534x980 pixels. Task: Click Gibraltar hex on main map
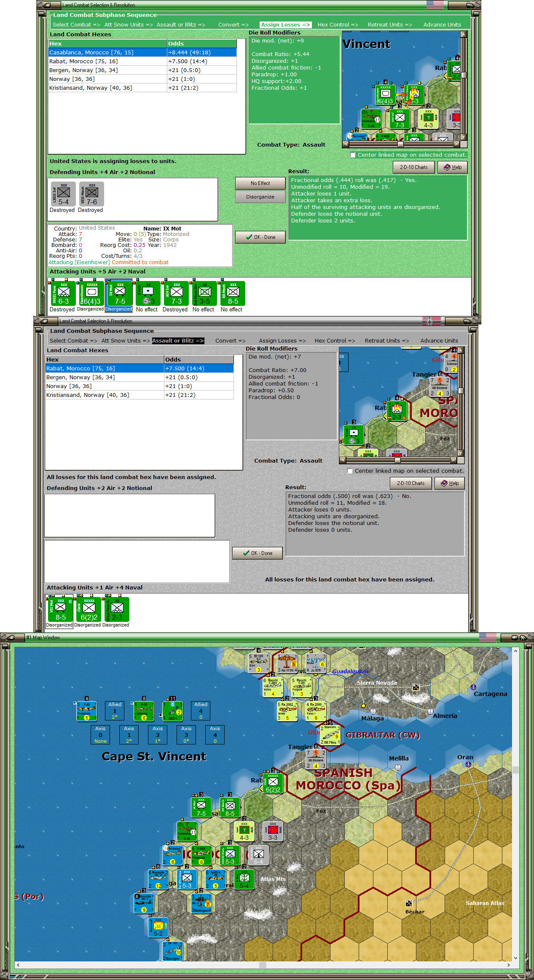tap(330, 735)
